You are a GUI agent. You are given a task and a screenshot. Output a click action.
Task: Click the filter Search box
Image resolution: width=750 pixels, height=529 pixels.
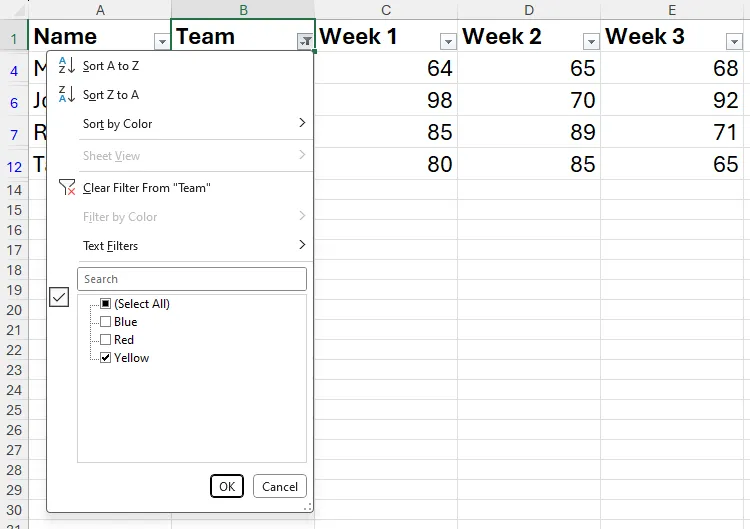[192, 279]
